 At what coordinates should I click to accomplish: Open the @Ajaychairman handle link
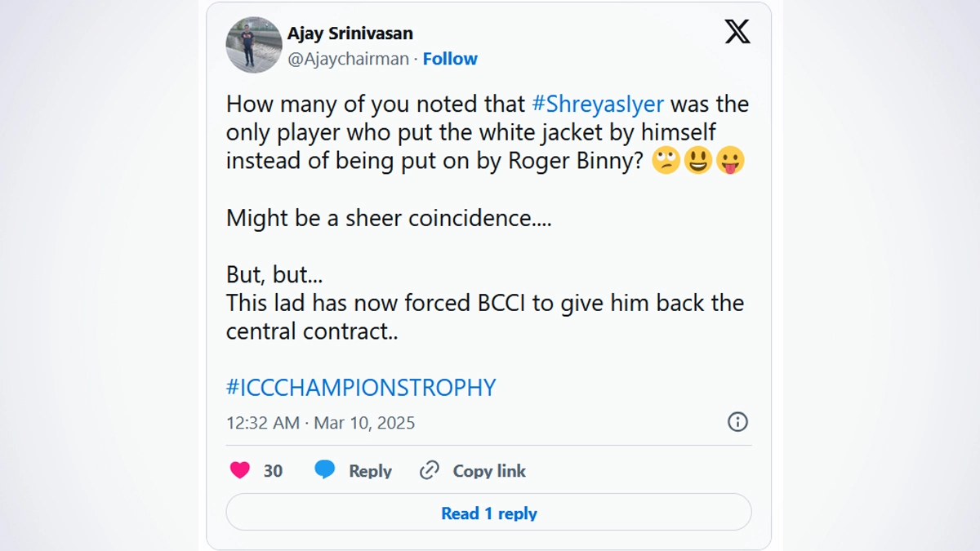(348, 59)
